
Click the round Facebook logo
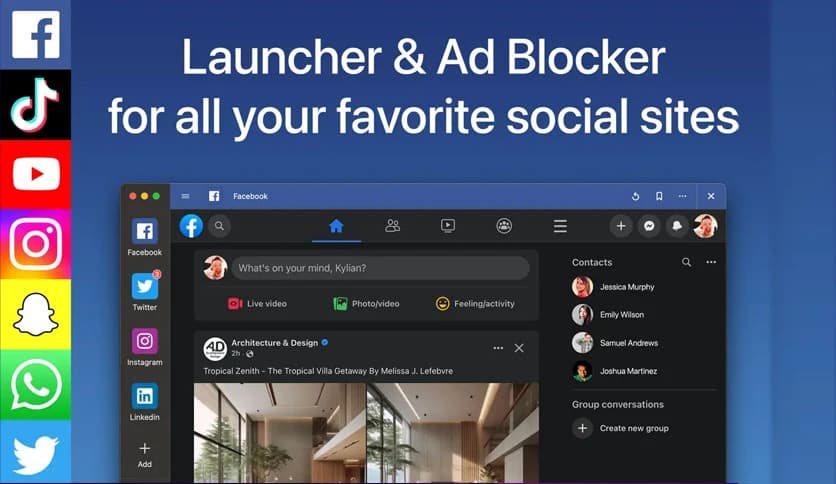(191, 226)
